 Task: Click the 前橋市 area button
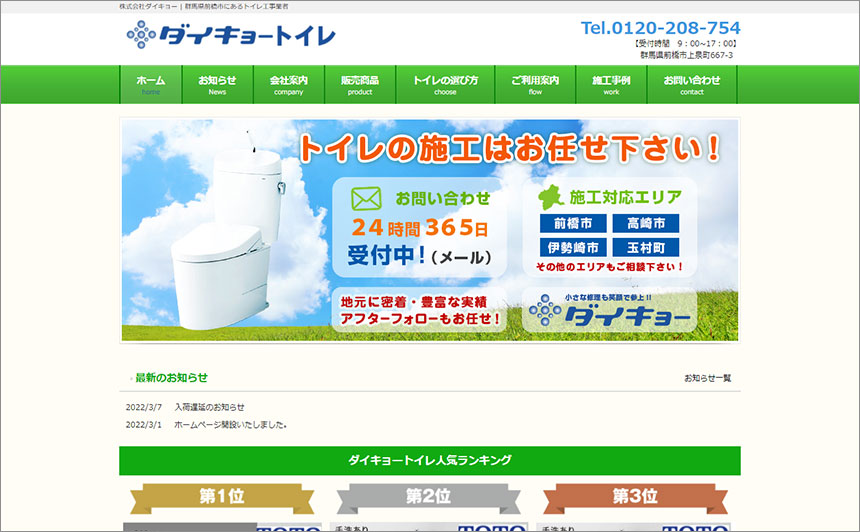pyautogui.click(x=573, y=223)
